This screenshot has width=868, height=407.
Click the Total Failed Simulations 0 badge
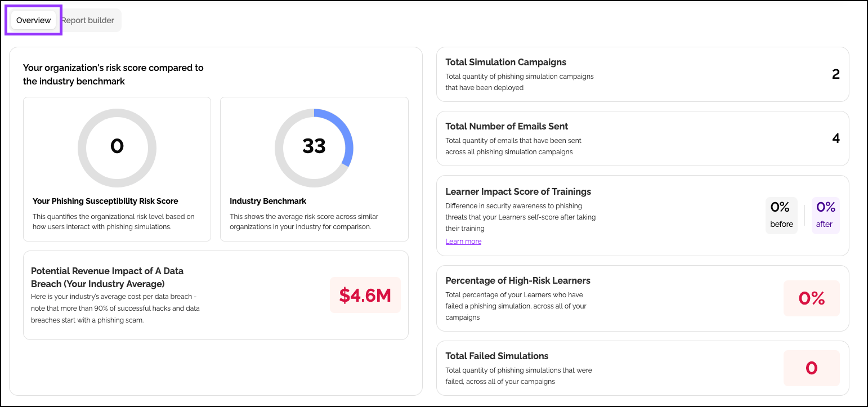point(811,368)
